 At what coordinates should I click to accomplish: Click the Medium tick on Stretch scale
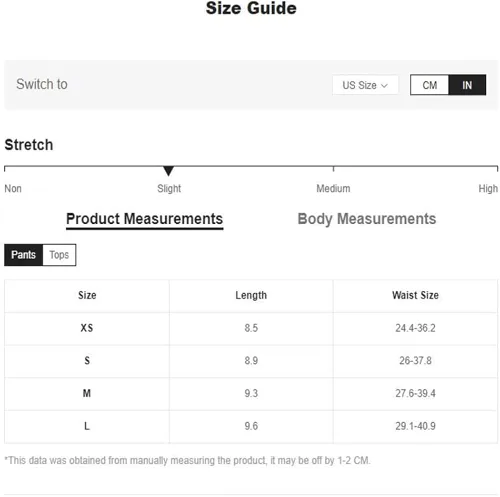pyautogui.click(x=333, y=169)
